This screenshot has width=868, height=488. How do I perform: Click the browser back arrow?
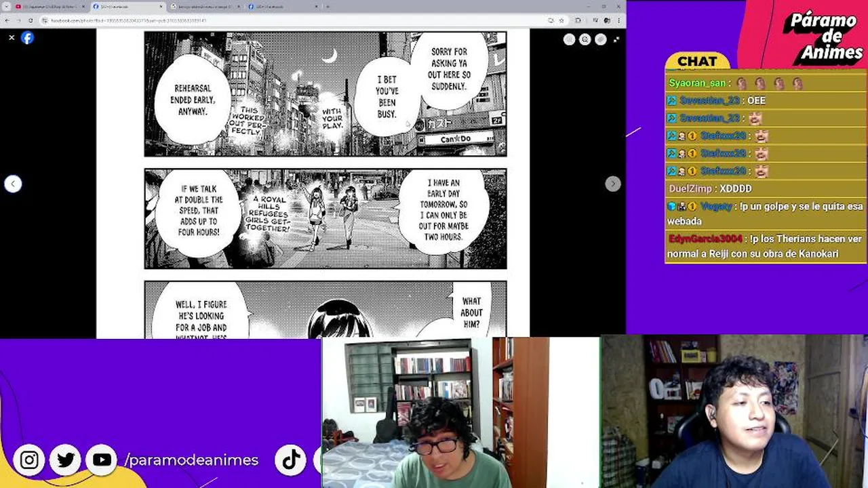pyautogui.click(x=7, y=20)
